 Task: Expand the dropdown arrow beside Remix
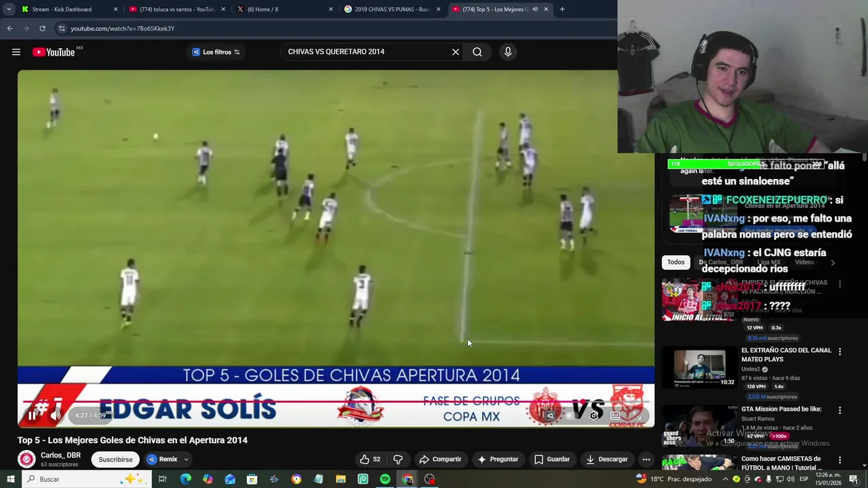186,460
